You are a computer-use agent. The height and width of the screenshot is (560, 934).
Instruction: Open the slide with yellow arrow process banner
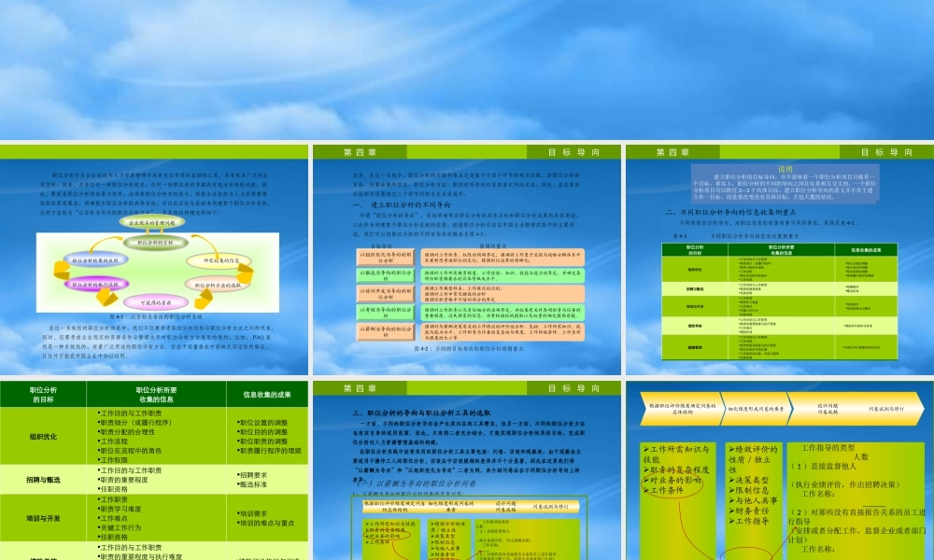[780, 470]
